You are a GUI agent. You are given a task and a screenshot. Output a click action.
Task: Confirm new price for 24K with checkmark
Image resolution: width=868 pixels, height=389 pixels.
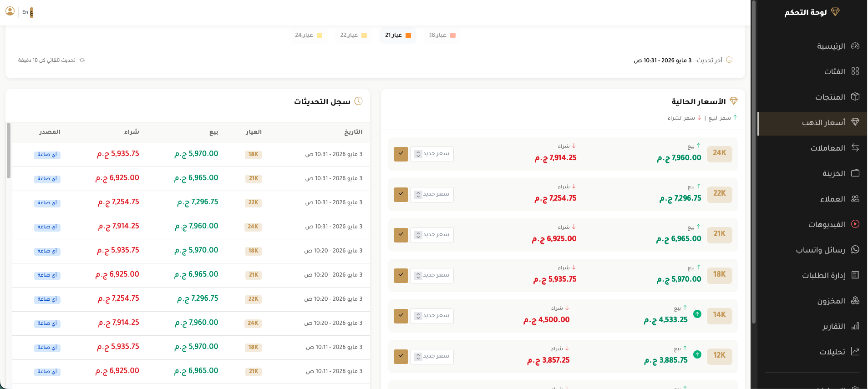pos(401,154)
